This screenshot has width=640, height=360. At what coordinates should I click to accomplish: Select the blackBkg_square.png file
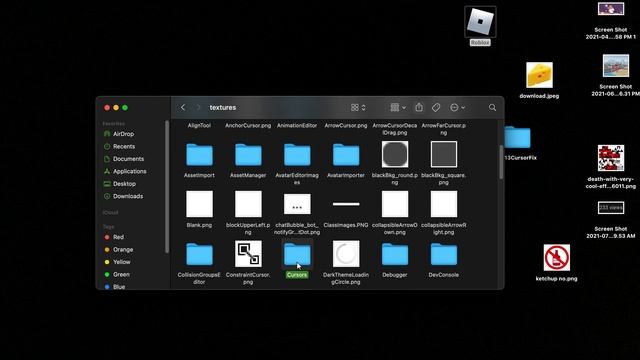tap(444, 154)
